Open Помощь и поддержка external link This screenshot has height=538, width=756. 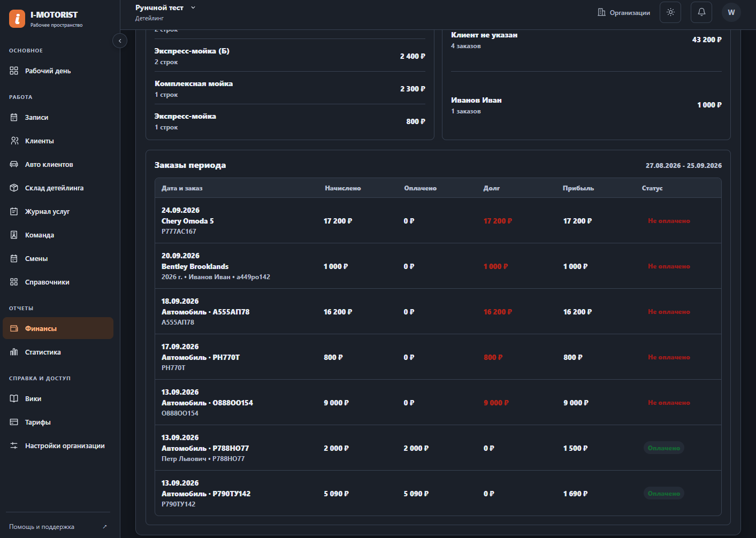coord(58,527)
